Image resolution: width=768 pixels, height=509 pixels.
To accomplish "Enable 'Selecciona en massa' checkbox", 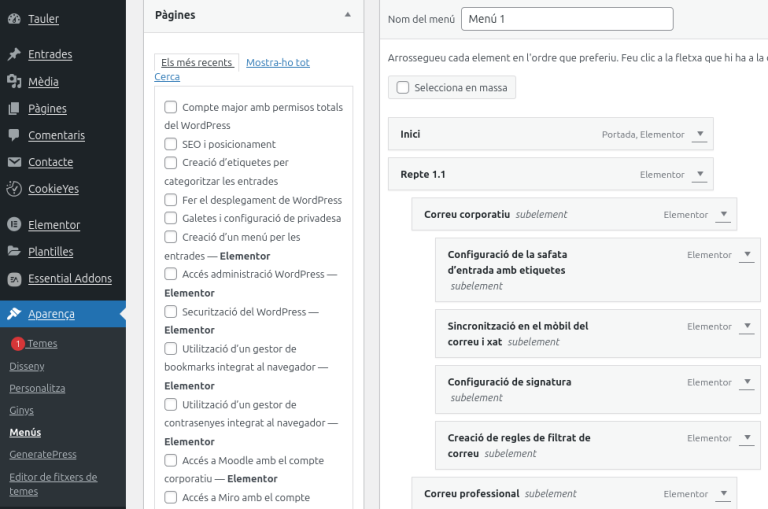I will click(x=403, y=88).
